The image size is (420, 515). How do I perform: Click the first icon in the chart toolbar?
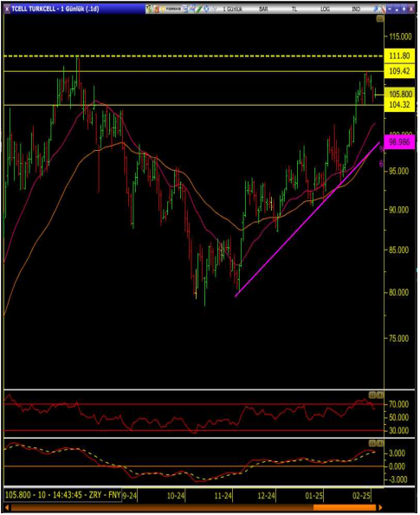point(149,9)
